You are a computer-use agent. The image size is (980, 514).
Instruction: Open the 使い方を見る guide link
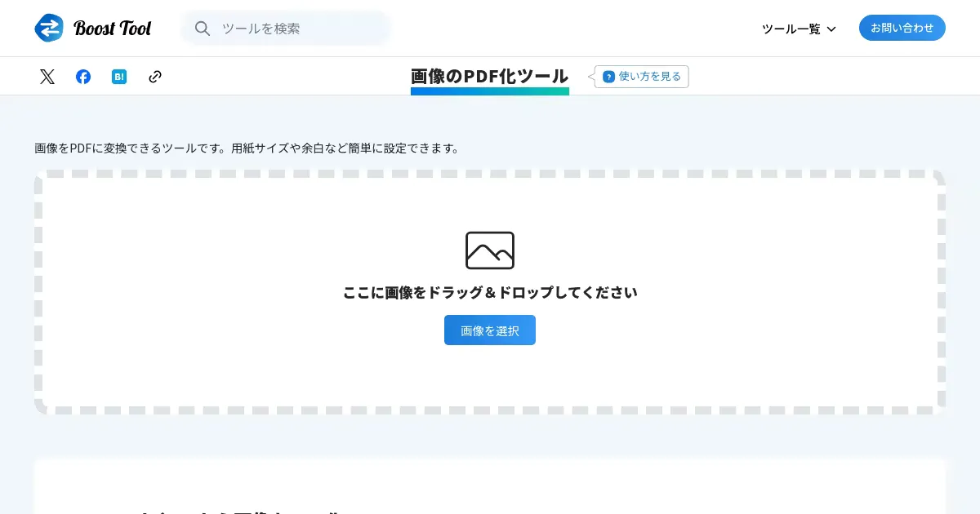point(642,77)
